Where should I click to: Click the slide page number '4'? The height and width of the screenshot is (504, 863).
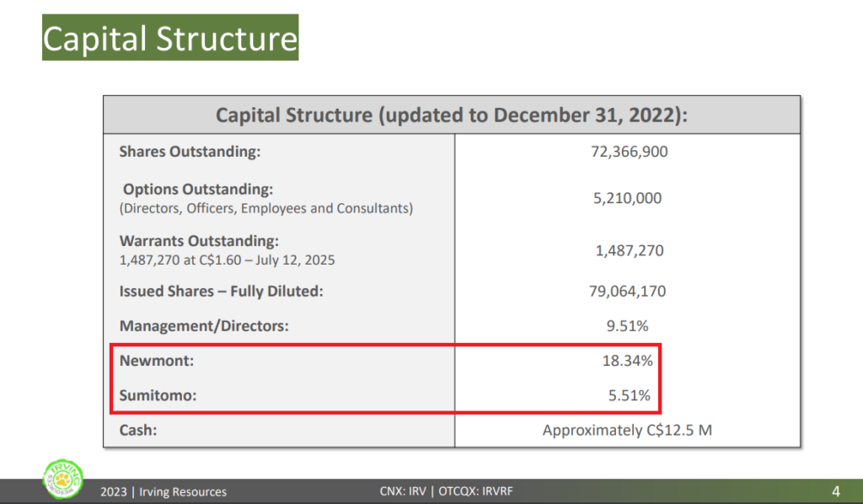835,491
